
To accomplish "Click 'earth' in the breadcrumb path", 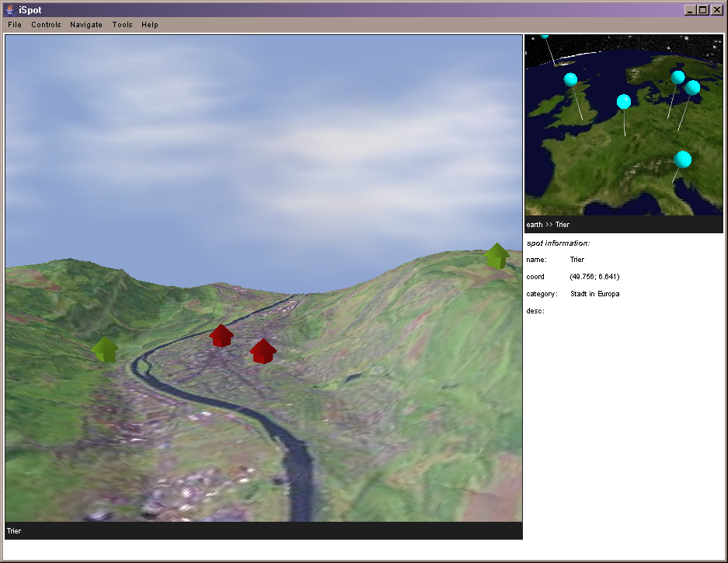I will click(x=535, y=225).
